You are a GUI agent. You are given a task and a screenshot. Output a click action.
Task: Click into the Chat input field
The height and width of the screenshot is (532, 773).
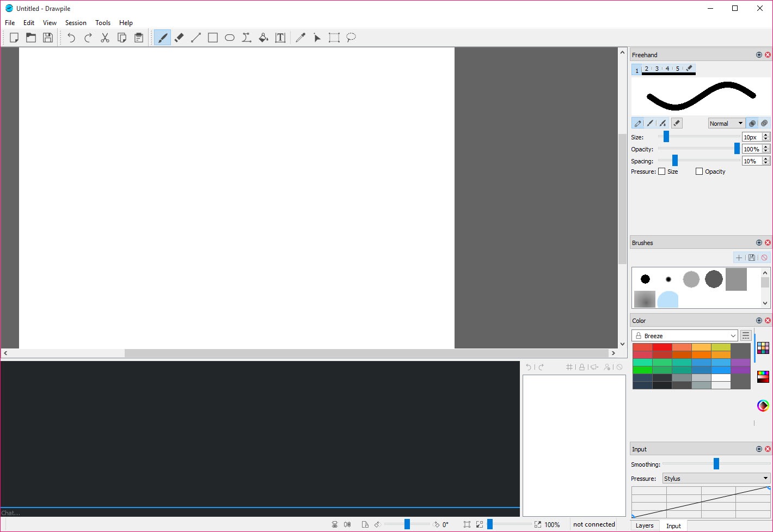[x=260, y=512]
